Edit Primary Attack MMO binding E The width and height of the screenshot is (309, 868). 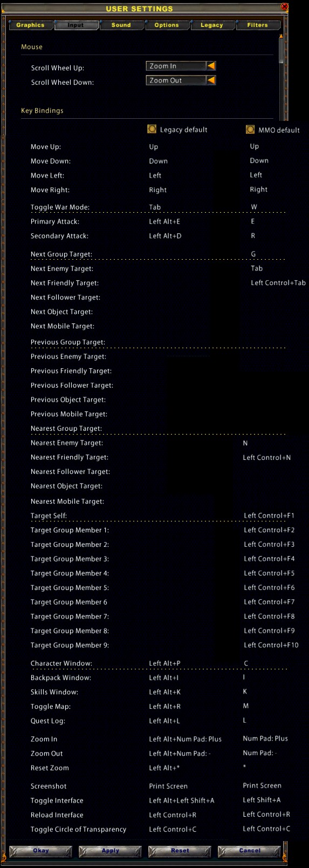(x=253, y=221)
